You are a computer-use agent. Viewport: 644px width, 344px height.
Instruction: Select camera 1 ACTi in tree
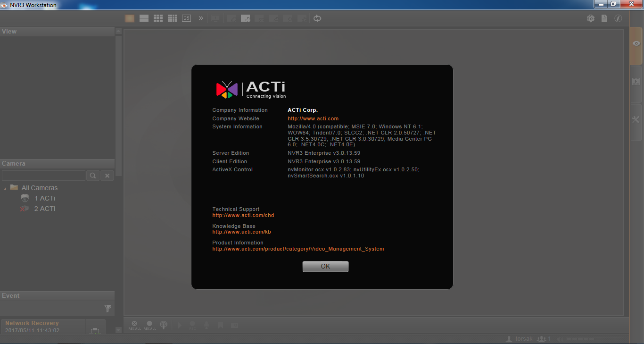(x=44, y=198)
